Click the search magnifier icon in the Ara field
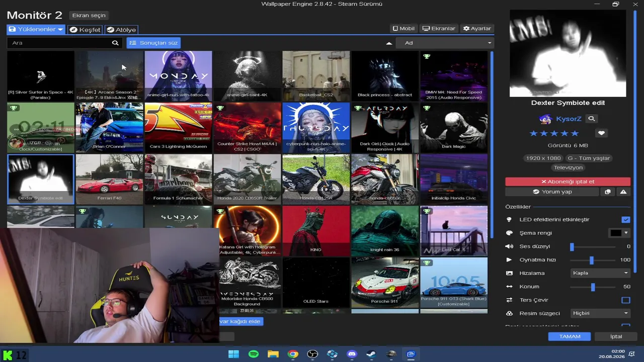 [x=115, y=43]
